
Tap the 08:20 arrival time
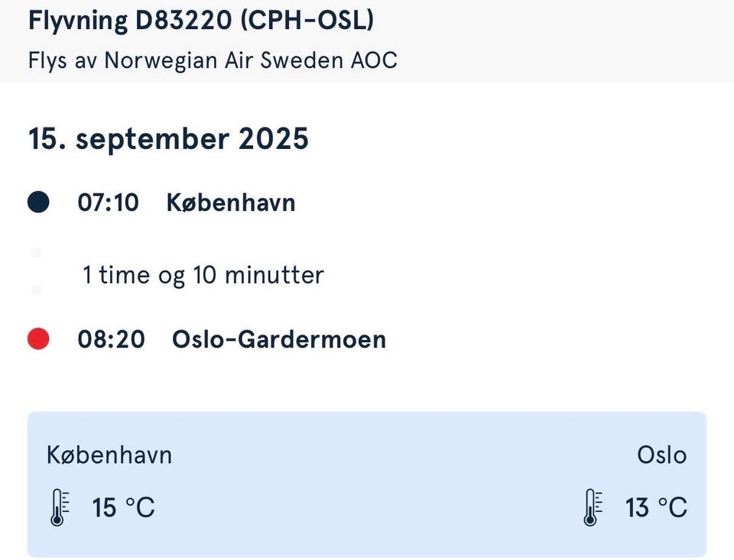click(111, 339)
